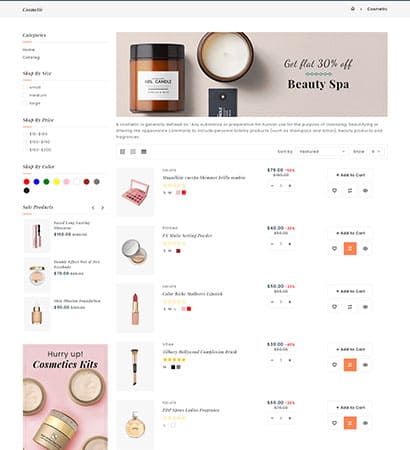Show next sale products with right arrow
Image resolution: width=410 pixels, height=450 pixels.
pyautogui.click(x=103, y=208)
